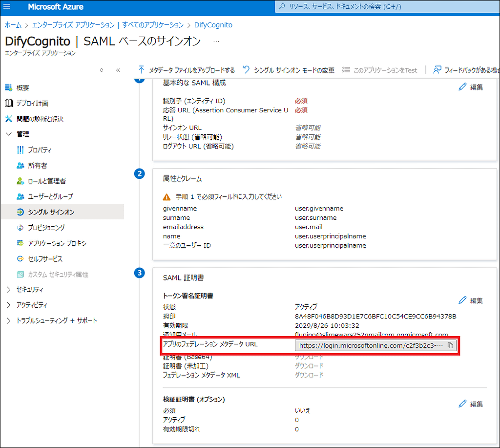Go to ロールと管理者
Image resolution: width=500 pixels, height=448 pixels.
click(47, 181)
